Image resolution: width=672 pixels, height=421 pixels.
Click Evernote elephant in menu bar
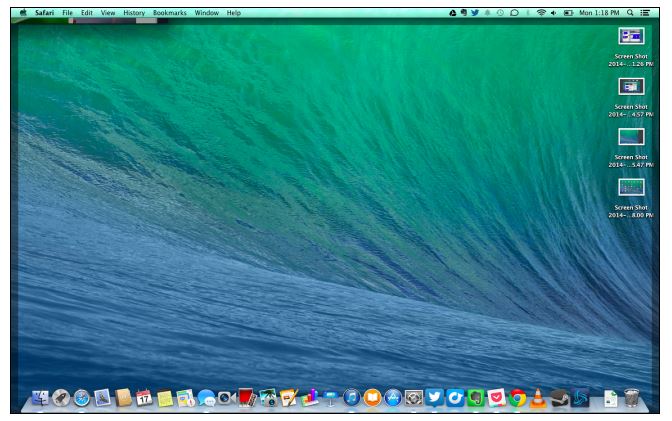point(464,13)
